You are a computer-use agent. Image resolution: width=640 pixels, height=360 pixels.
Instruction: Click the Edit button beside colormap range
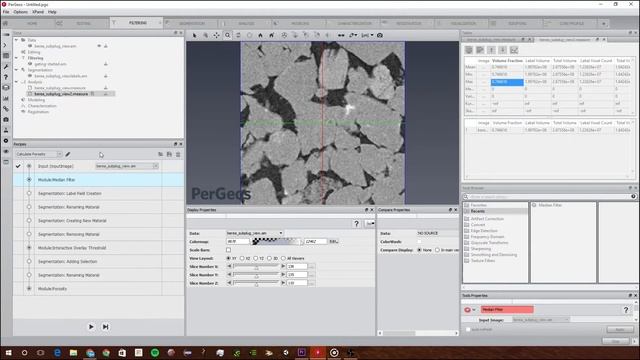coord(333,242)
